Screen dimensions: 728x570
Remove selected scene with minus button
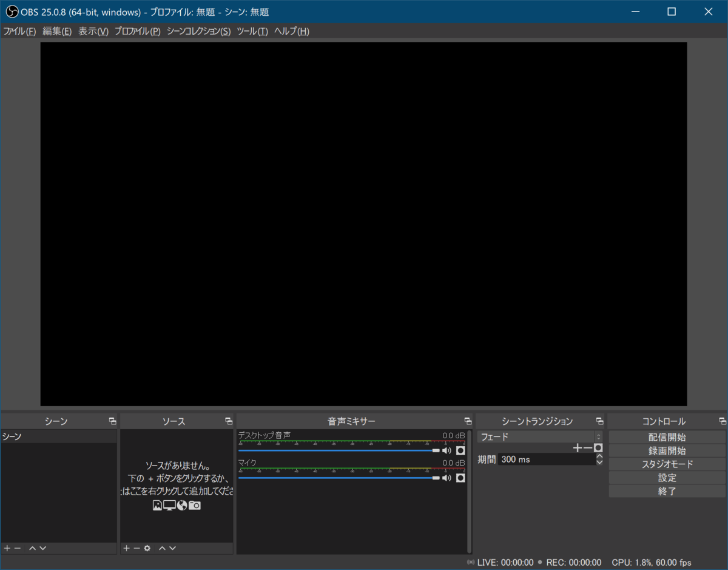click(x=18, y=548)
